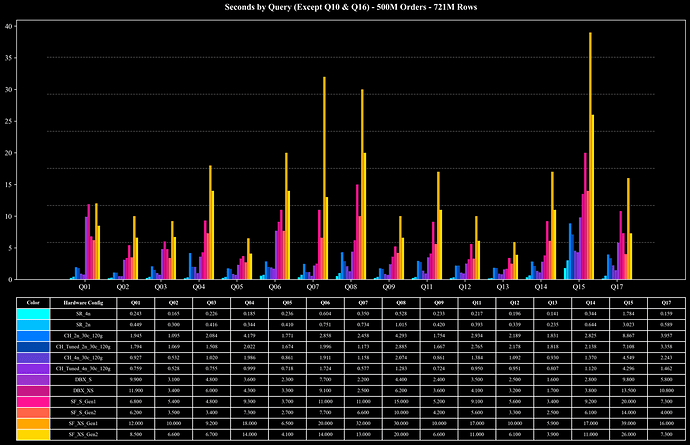Click the SF_S_Gen2 color swatch
The width and height of the screenshot is (690, 445).
coord(32,411)
